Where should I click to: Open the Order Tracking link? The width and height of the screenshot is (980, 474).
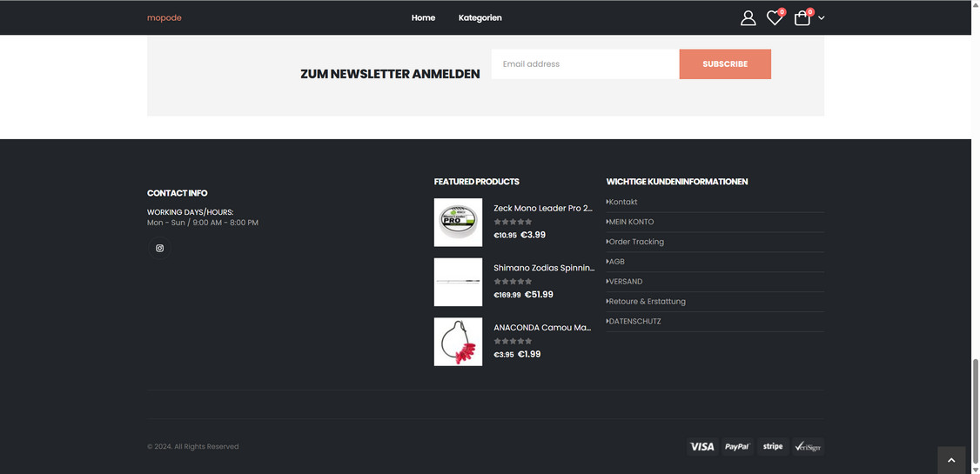(636, 242)
